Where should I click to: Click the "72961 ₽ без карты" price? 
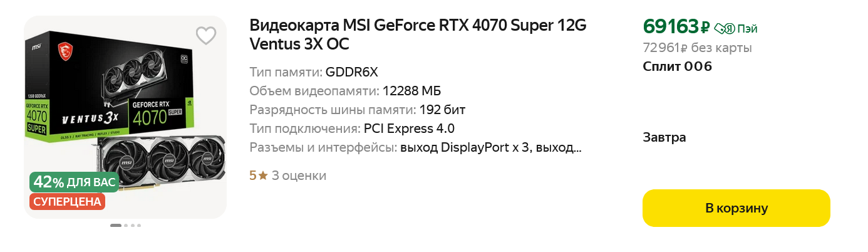(697, 48)
